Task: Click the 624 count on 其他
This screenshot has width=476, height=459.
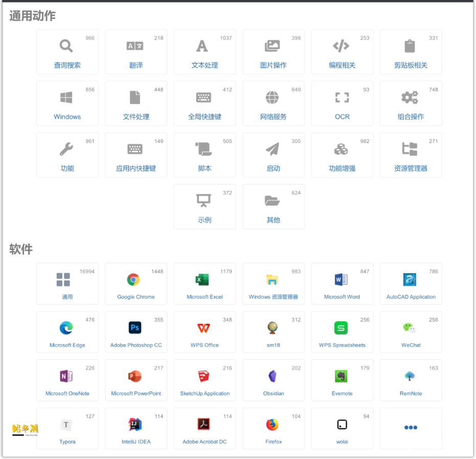Action: [296, 193]
